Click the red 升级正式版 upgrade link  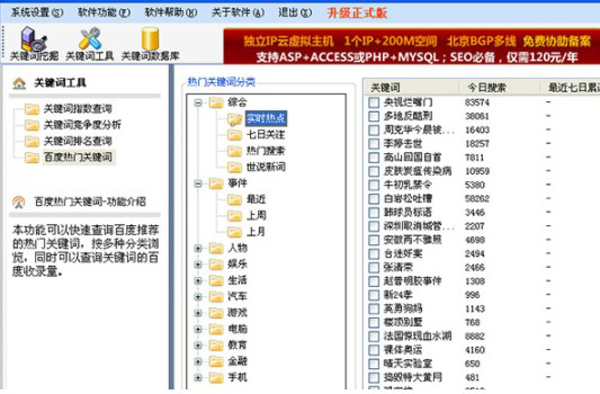pos(357,13)
